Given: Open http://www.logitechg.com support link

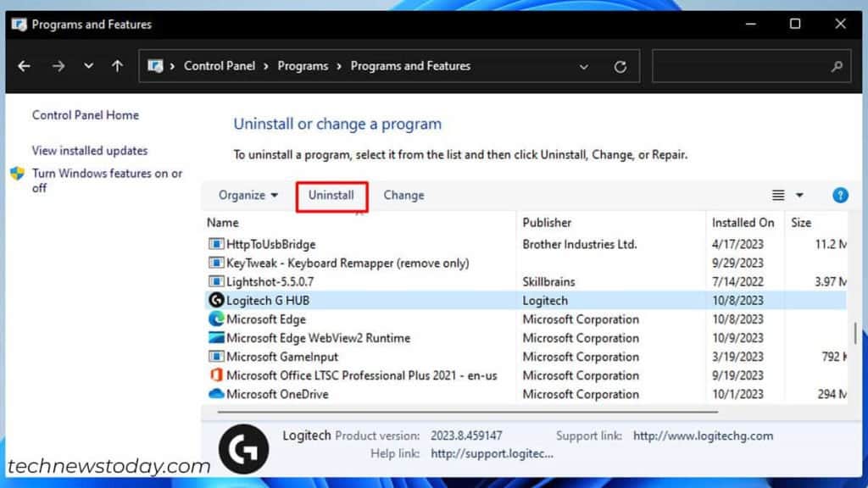Looking at the screenshot, I should (703, 436).
